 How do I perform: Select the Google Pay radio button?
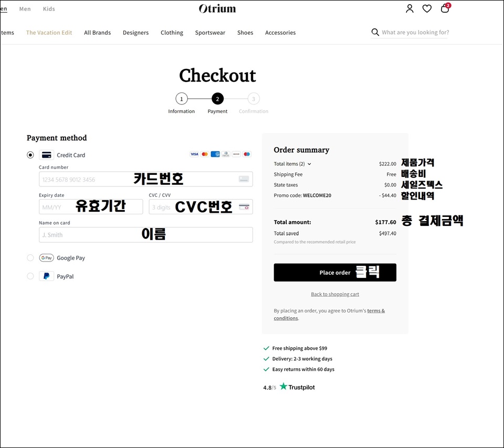coord(30,257)
